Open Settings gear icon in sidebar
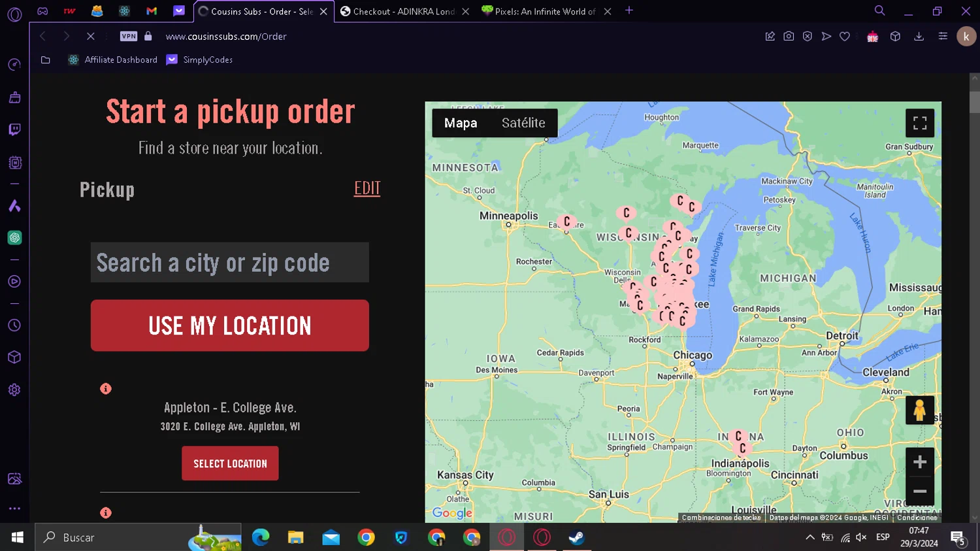Screen dimensions: 980x551 point(14,390)
